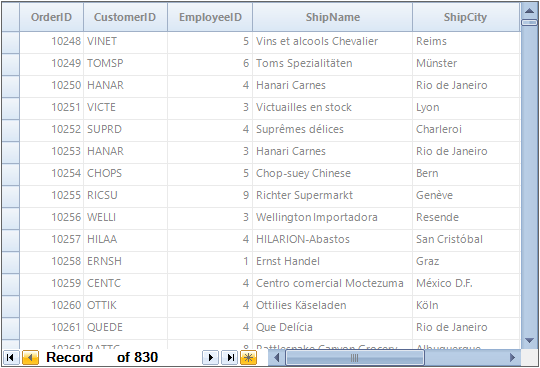Select the EmployeeID column header

coord(210,17)
